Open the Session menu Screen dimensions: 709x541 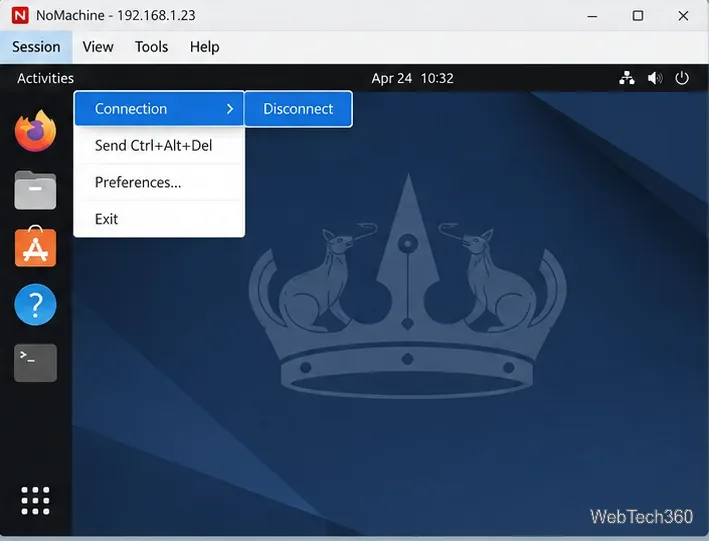(36, 47)
